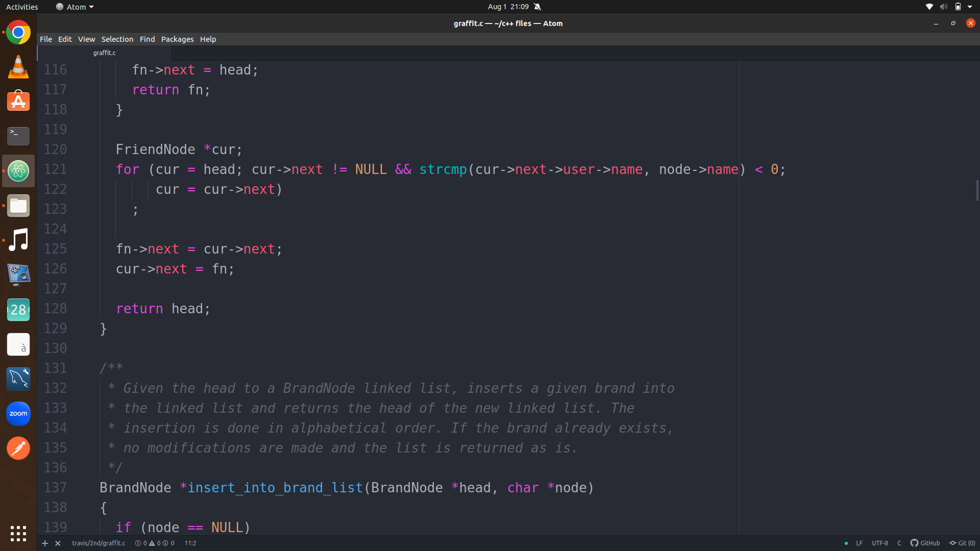Click 'cur->next = fn;' on line 126
980x551 pixels.
pos(175,269)
